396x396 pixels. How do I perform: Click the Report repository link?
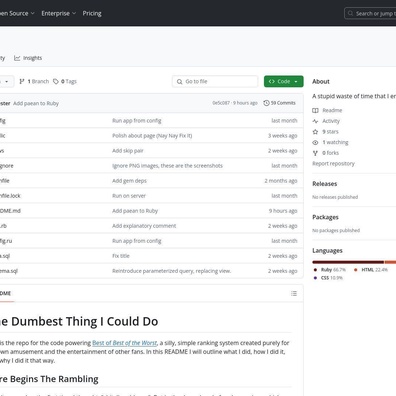[333, 163]
